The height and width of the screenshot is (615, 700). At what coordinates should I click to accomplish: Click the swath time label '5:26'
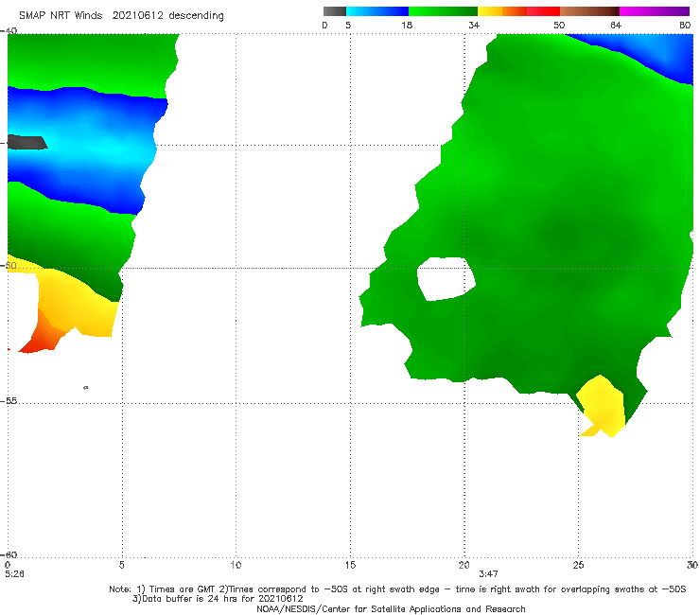coord(14,574)
